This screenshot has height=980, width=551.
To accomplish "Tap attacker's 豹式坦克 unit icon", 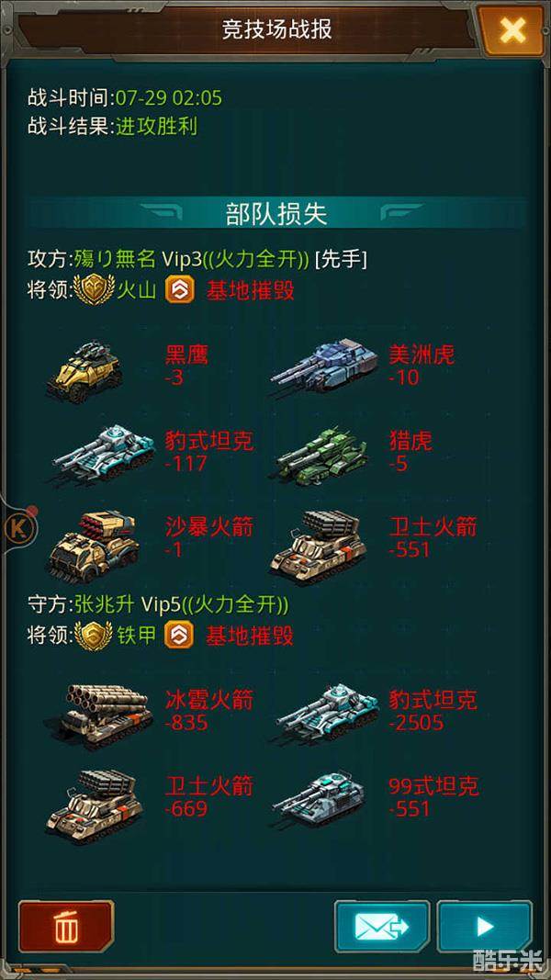I will click(104, 454).
